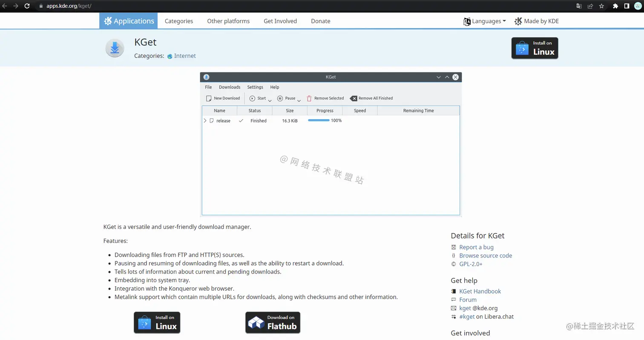Open the Donate nav item

(321, 21)
